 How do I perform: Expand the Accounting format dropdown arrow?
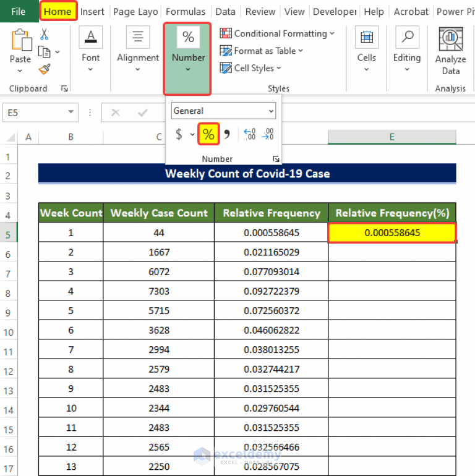[x=192, y=134]
